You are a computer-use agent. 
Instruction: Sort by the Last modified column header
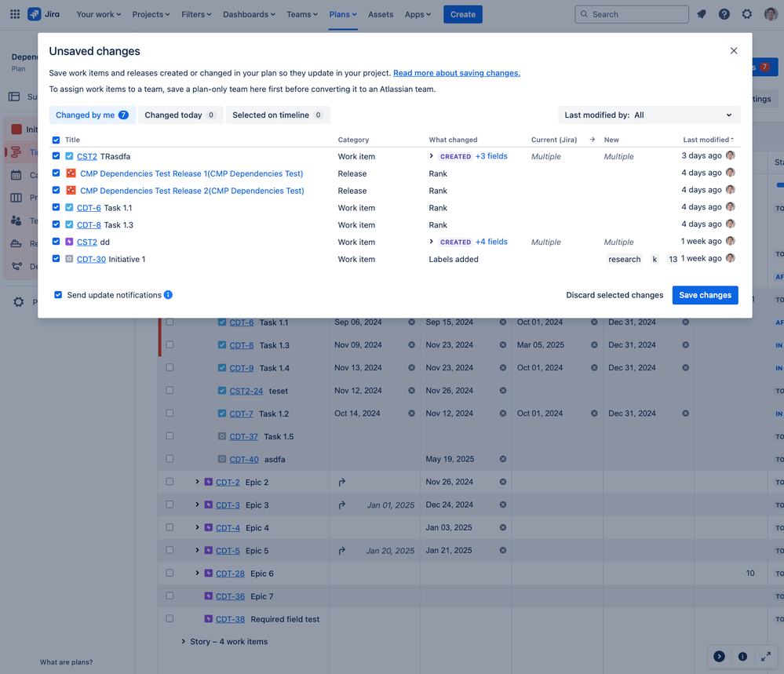pyautogui.click(x=708, y=140)
